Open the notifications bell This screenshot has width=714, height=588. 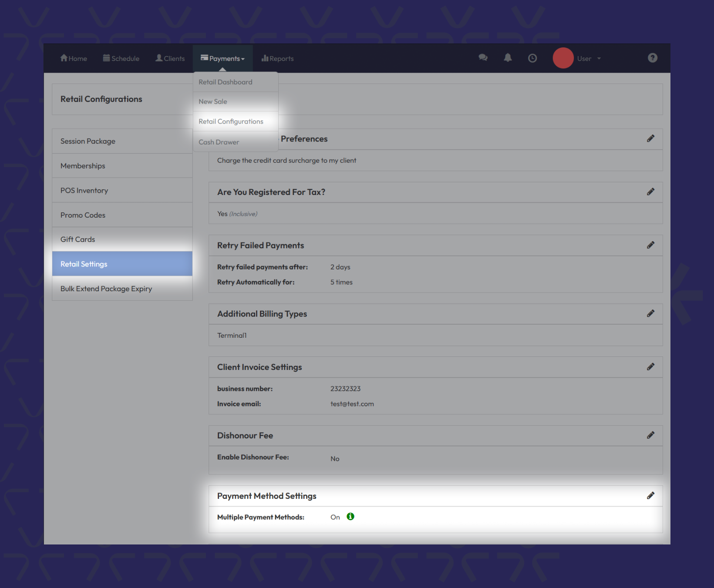click(508, 58)
